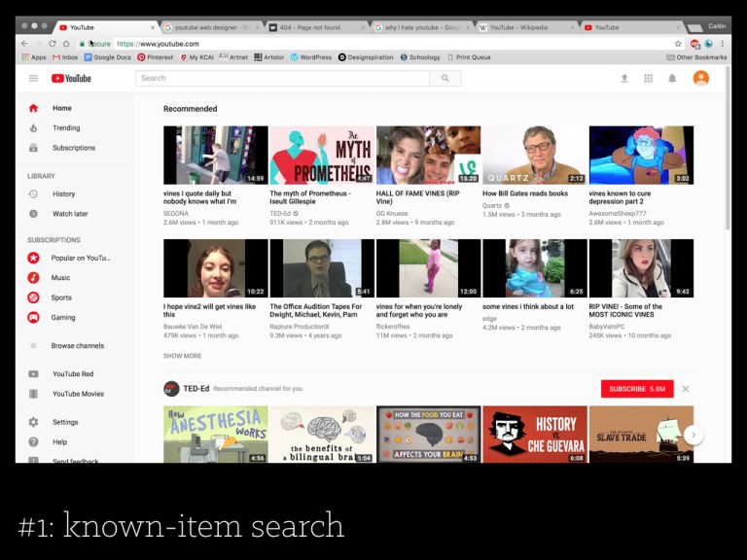Advance TED-Ed carousel with the right chevron

(x=693, y=435)
